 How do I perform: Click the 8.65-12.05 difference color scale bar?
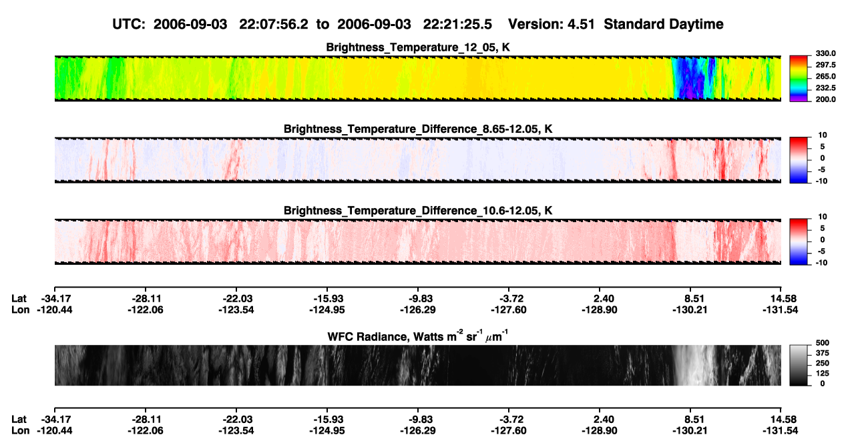799,159
